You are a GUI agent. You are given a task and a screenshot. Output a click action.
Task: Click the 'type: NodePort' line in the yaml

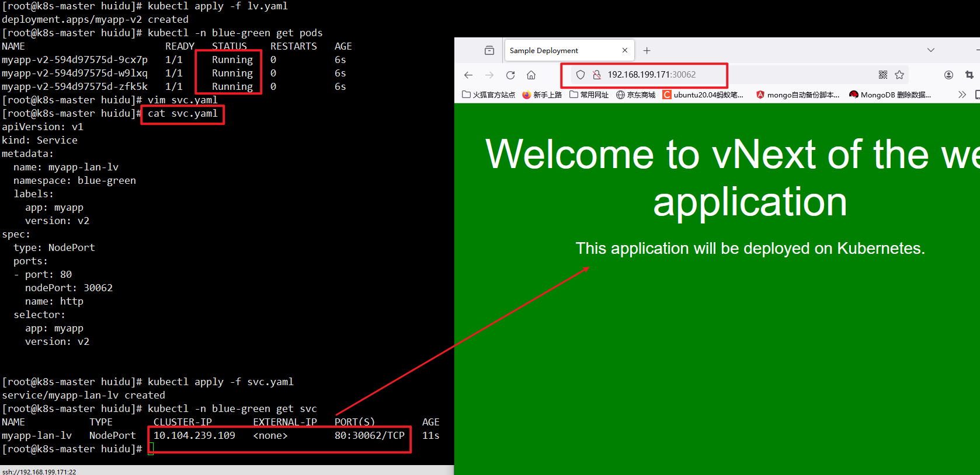coord(54,247)
